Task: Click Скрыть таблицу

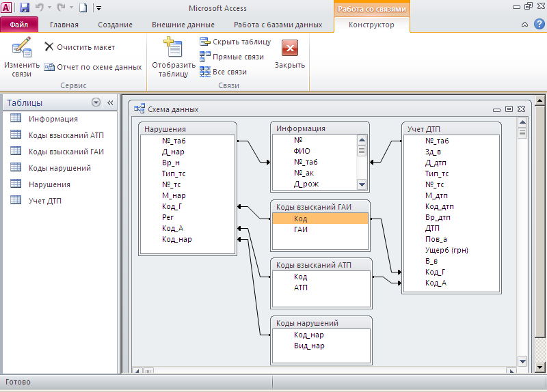Action: pyautogui.click(x=235, y=42)
